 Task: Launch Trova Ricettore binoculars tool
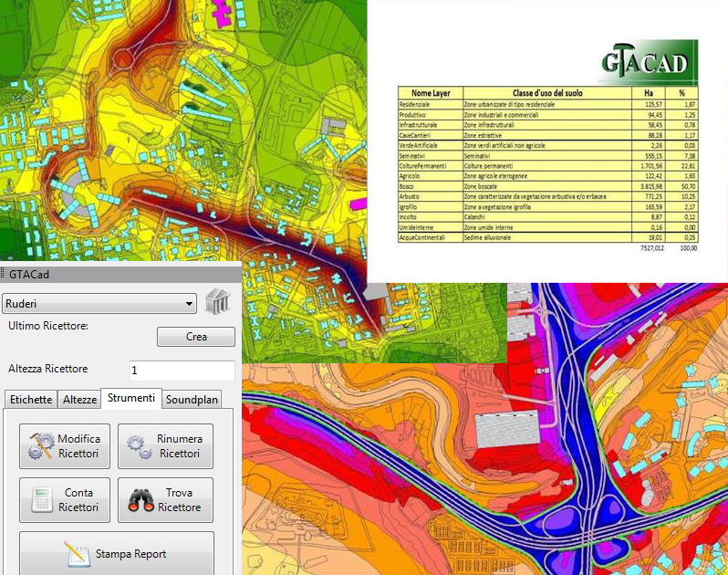coord(165,500)
